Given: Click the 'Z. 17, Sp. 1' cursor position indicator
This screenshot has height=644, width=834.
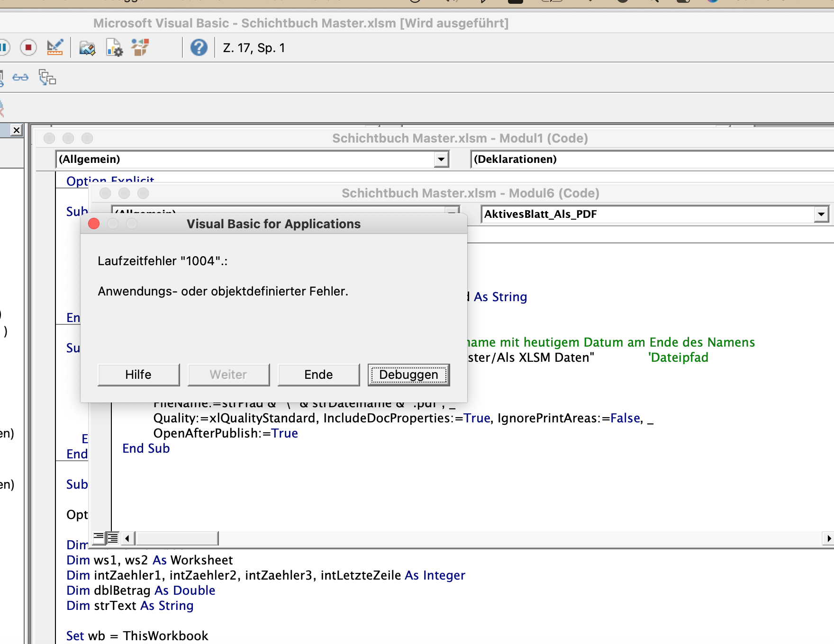Looking at the screenshot, I should click(254, 48).
